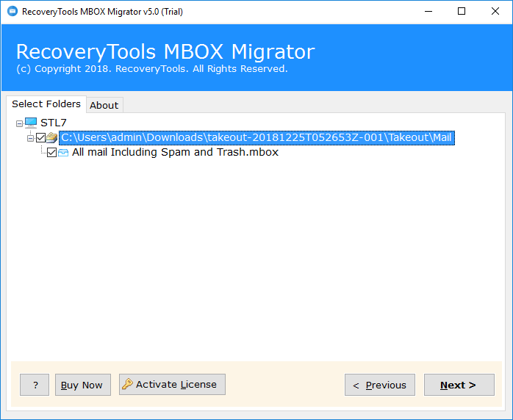Click the key icon on Activate License

pyautogui.click(x=127, y=384)
